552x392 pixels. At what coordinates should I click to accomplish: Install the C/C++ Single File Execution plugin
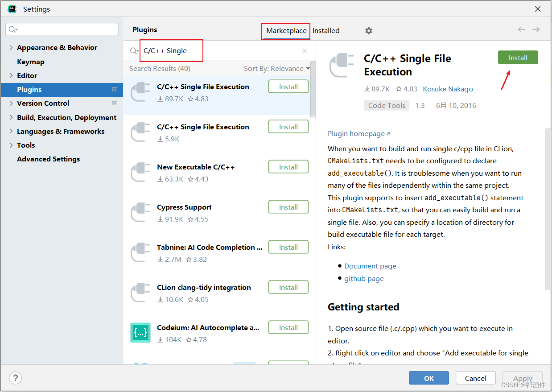point(518,58)
